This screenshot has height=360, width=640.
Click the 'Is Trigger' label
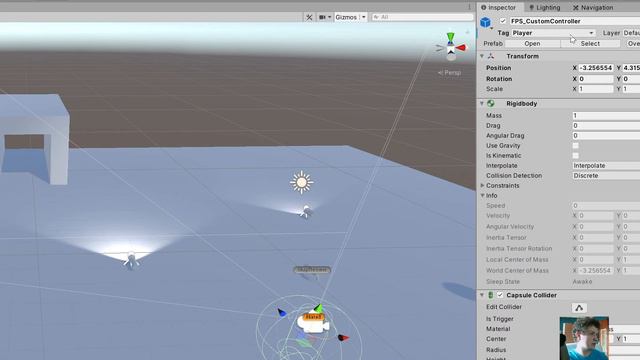(500, 319)
